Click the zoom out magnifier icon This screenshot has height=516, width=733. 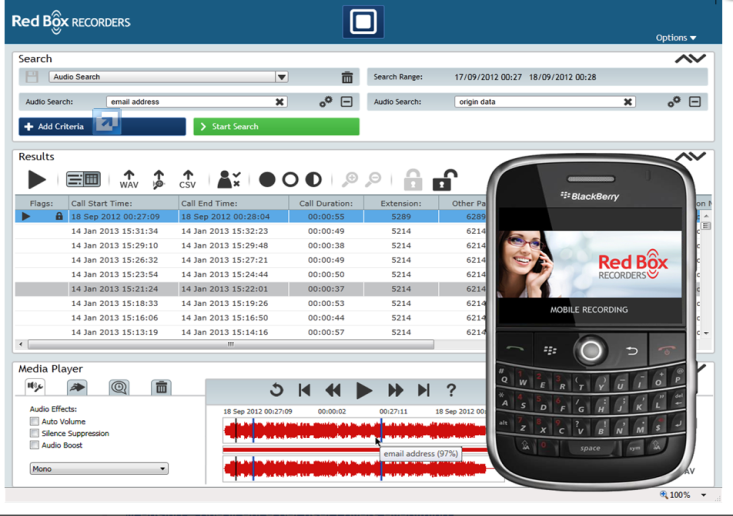(373, 179)
